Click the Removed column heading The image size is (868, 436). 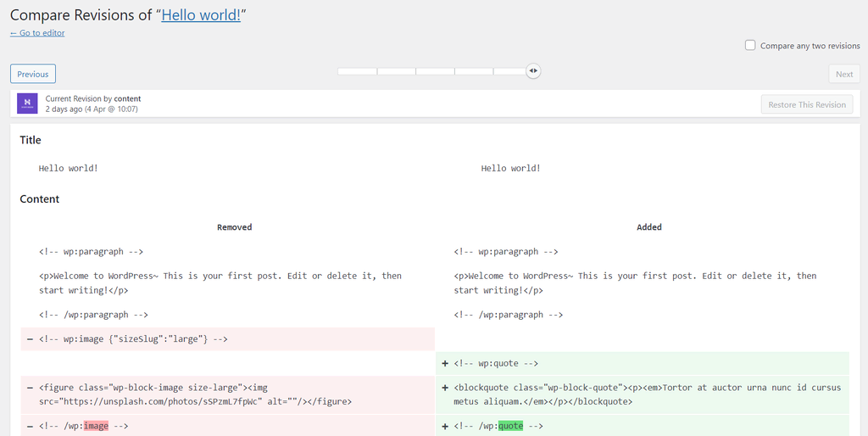(234, 227)
